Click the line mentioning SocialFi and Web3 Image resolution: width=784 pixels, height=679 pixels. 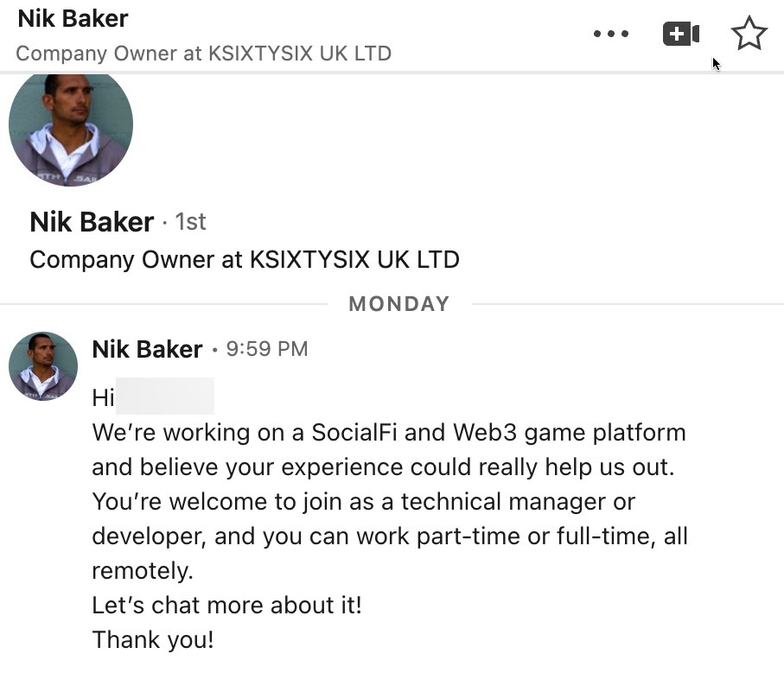coord(388,433)
